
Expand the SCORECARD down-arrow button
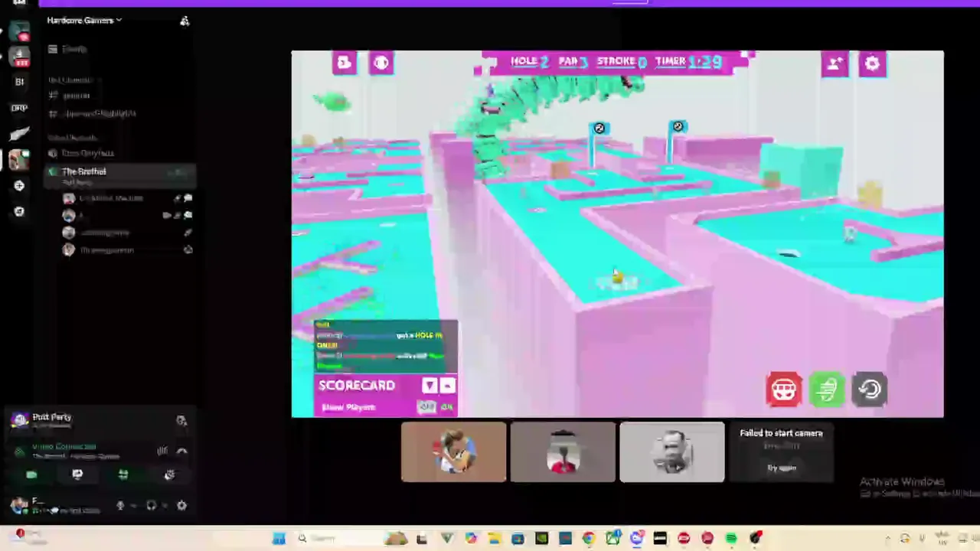(x=430, y=386)
